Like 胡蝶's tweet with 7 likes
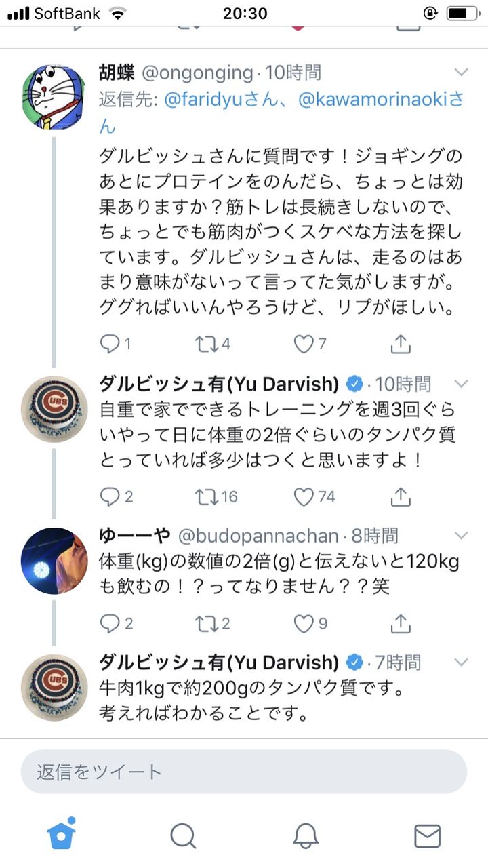The width and height of the screenshot is (488, 868). [304, 344]
